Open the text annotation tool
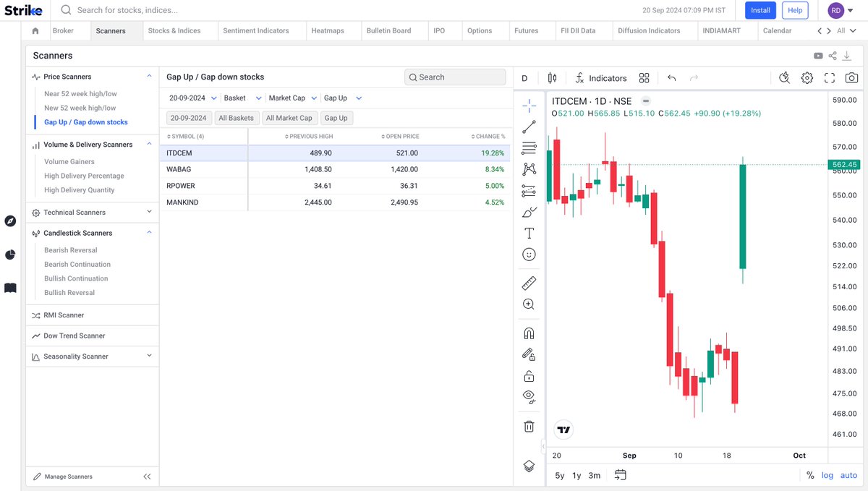 pos(528,233)
